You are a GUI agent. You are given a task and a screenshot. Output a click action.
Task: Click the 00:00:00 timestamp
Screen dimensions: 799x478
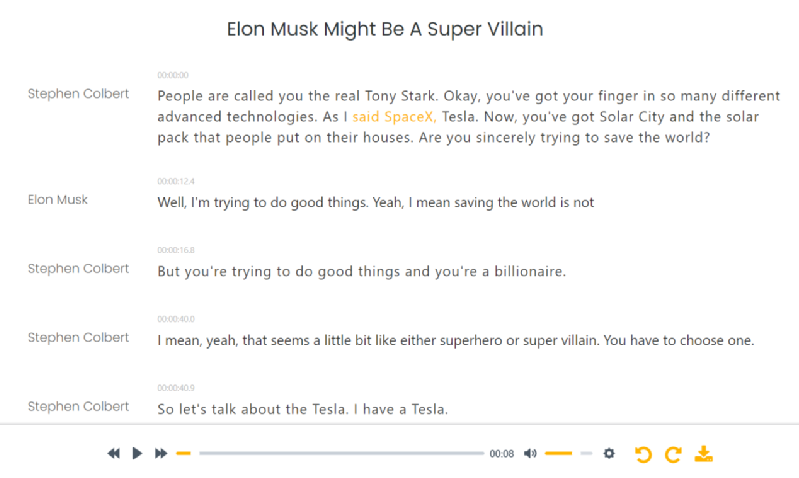[172, 75]
